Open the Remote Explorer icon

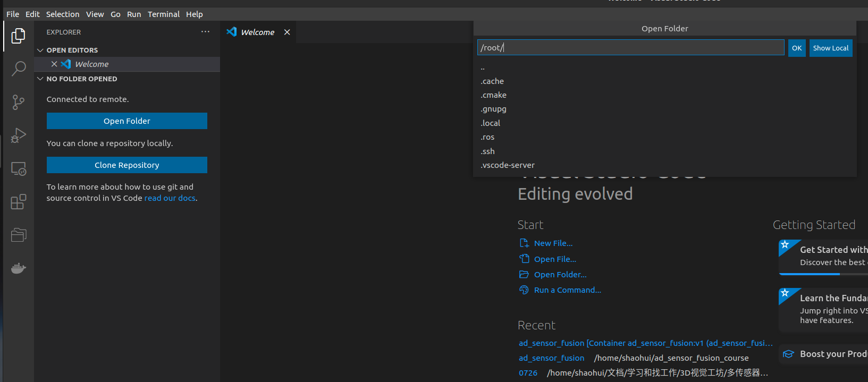(x=19, y=169)
